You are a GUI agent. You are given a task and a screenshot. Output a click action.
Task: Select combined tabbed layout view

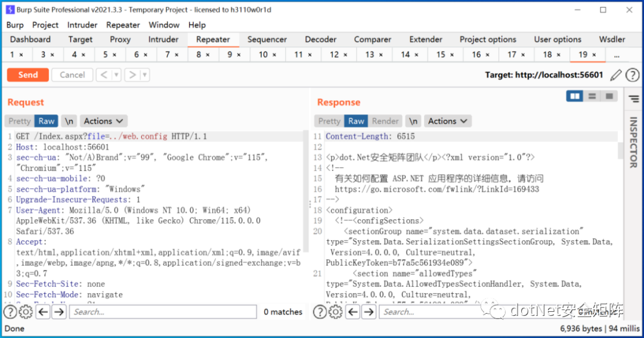(x=609, y=96)
